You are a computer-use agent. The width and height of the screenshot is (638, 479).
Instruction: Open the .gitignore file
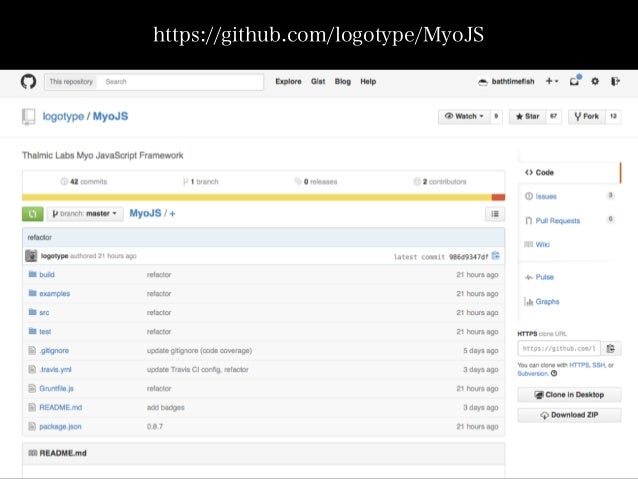point(54,350)
